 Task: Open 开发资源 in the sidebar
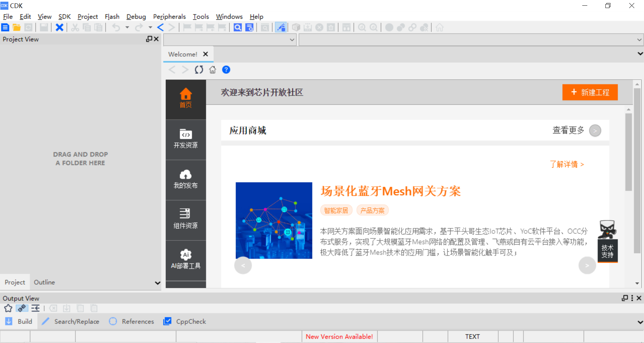coord(186,139)
